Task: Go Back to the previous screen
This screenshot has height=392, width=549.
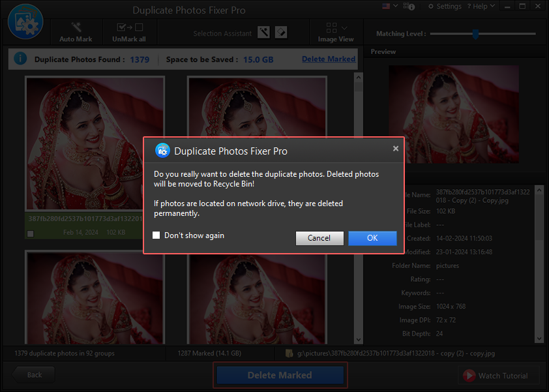Action: tap(34, 375)
